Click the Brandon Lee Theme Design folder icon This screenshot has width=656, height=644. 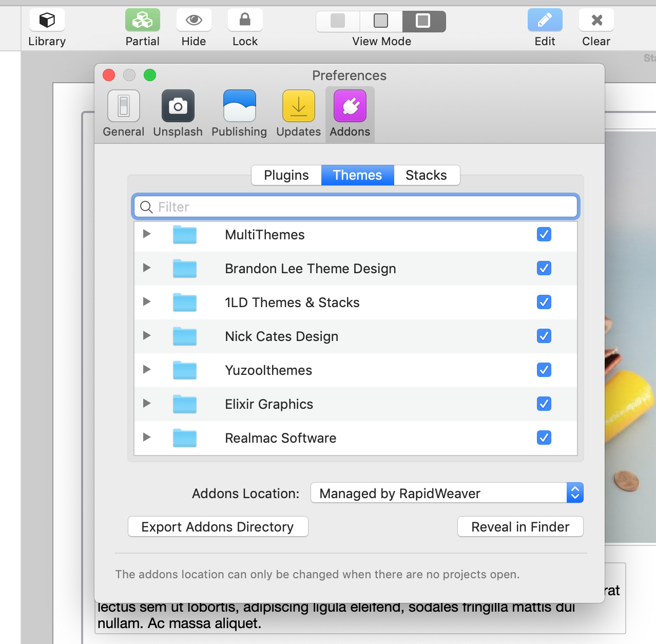(185, 268)
